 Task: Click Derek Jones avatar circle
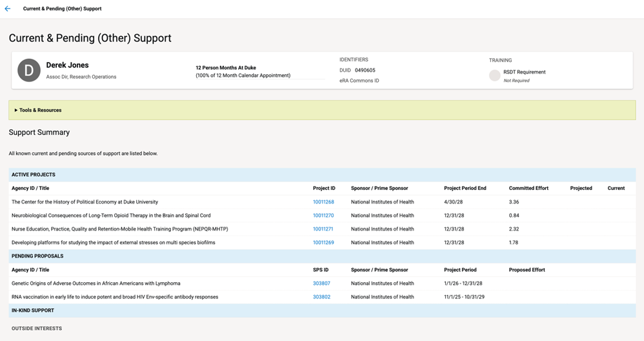point(29,70)
